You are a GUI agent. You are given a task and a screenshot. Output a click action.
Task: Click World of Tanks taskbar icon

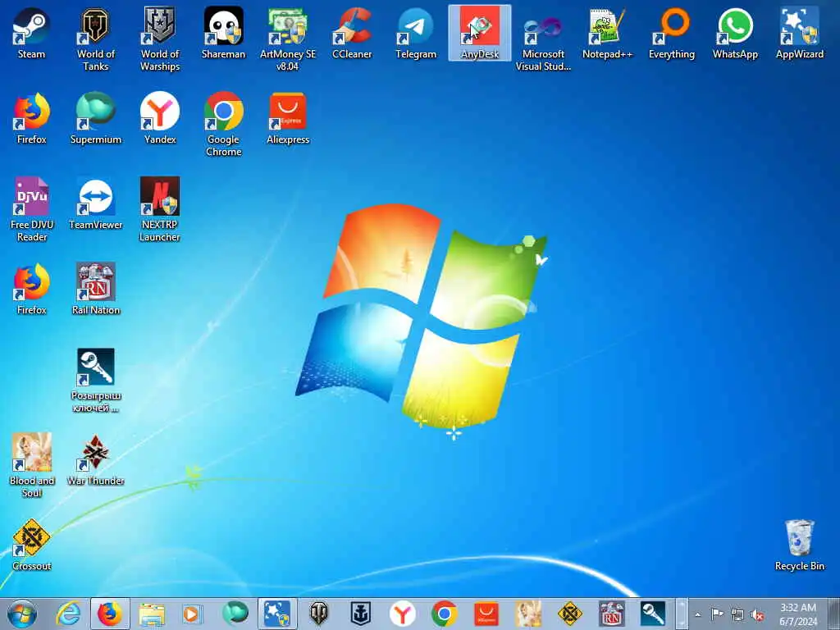pos(319,614)
